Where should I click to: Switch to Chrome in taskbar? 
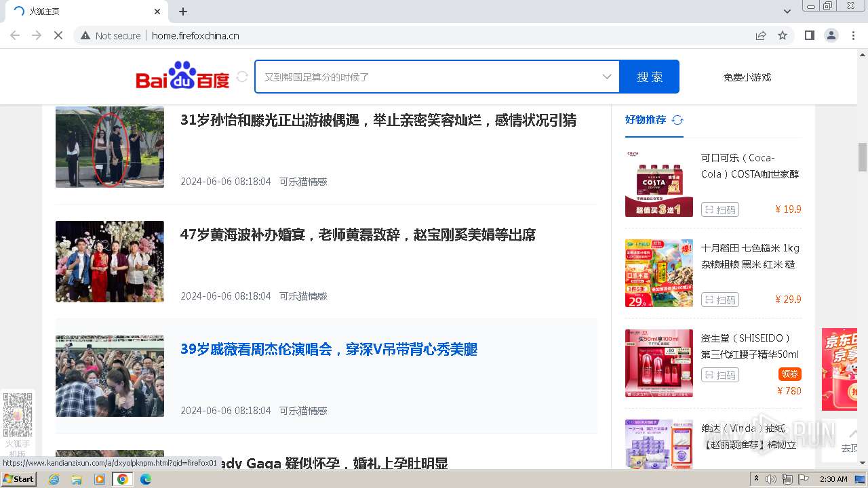pos(123,479)
